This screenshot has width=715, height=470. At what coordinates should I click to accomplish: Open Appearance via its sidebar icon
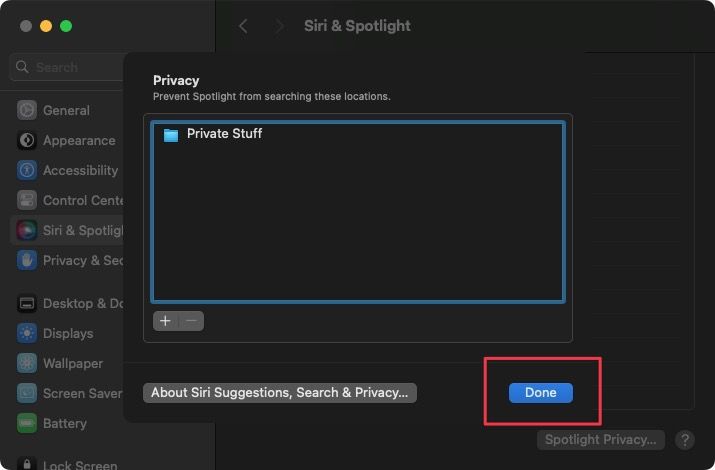pos(26,141)
